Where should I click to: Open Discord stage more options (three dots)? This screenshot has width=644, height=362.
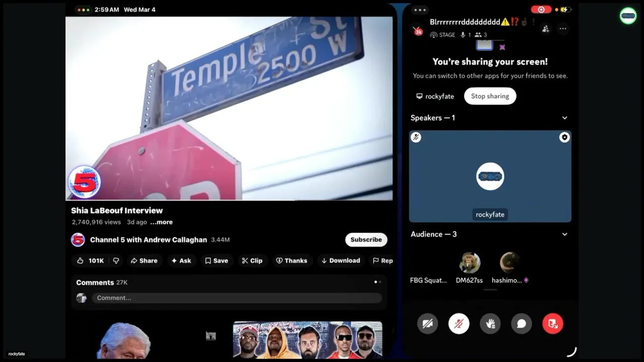click(563, 29)
